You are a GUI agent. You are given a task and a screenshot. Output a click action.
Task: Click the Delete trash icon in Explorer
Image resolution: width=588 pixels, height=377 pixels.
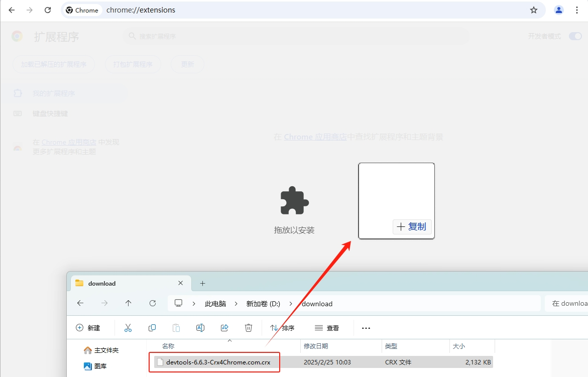(x=249, y=327)
